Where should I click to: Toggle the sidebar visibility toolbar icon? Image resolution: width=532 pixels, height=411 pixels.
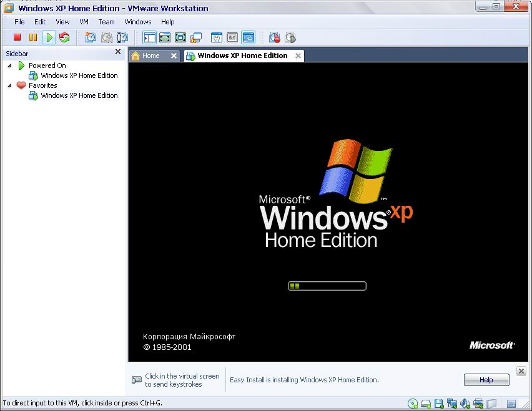tap(149, 37)
